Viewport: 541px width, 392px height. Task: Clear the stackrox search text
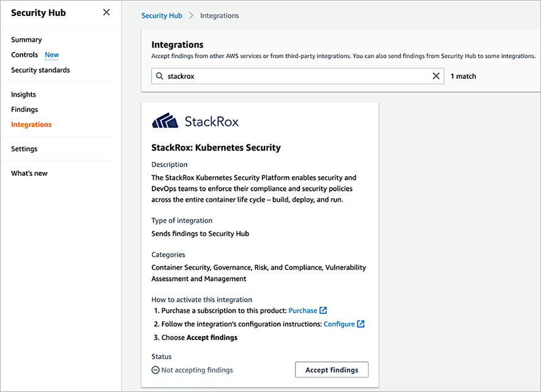coord(436,76)
